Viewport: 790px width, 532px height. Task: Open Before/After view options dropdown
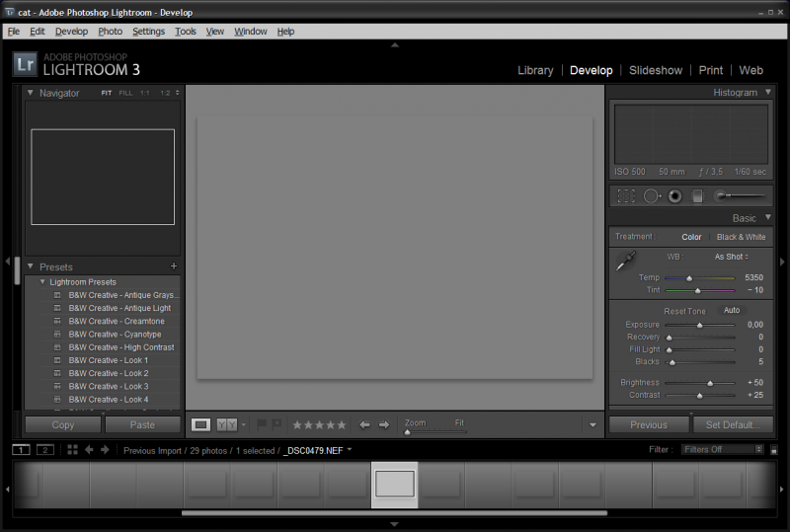click(244, 424)
